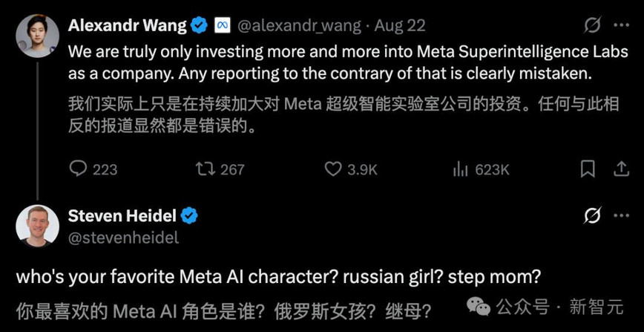Image resolution: width=644 pixels, height=332 pixels.
Task: Click the Alexandr Wang display name
Action: tap(128, 25)
